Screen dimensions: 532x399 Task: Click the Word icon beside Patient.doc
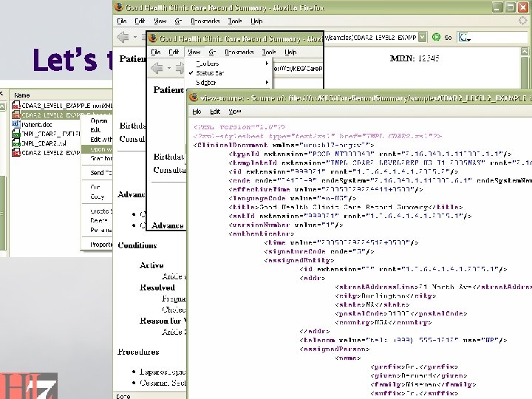click(16, 124)
